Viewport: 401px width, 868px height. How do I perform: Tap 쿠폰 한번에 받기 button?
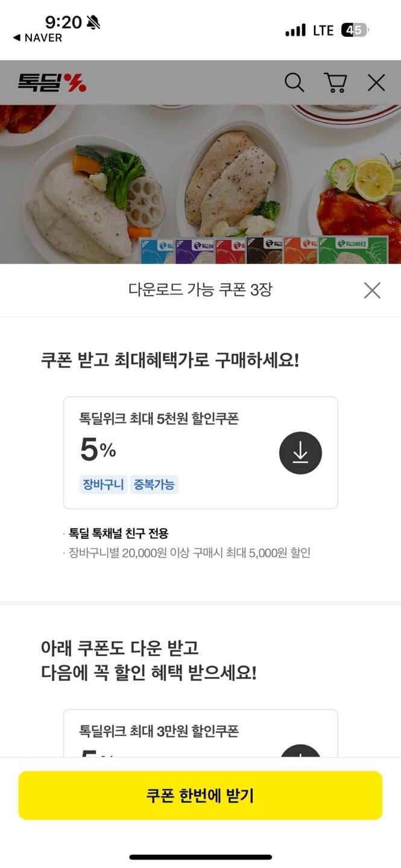(200, 795)
